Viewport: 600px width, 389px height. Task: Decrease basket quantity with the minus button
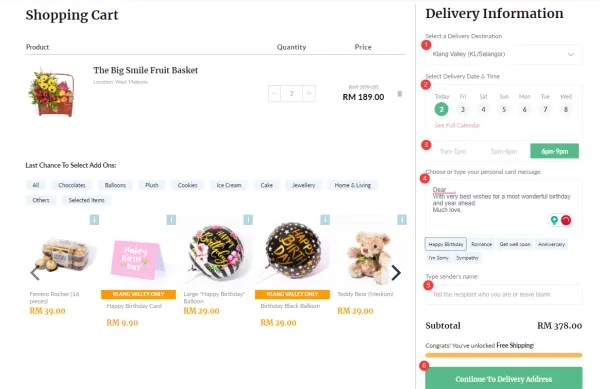click(274, 93)
